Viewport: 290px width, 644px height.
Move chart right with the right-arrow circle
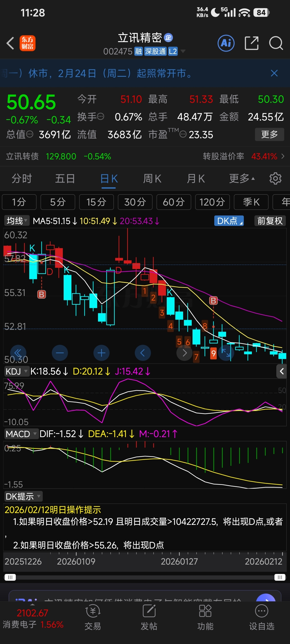[x=184, y=353]
